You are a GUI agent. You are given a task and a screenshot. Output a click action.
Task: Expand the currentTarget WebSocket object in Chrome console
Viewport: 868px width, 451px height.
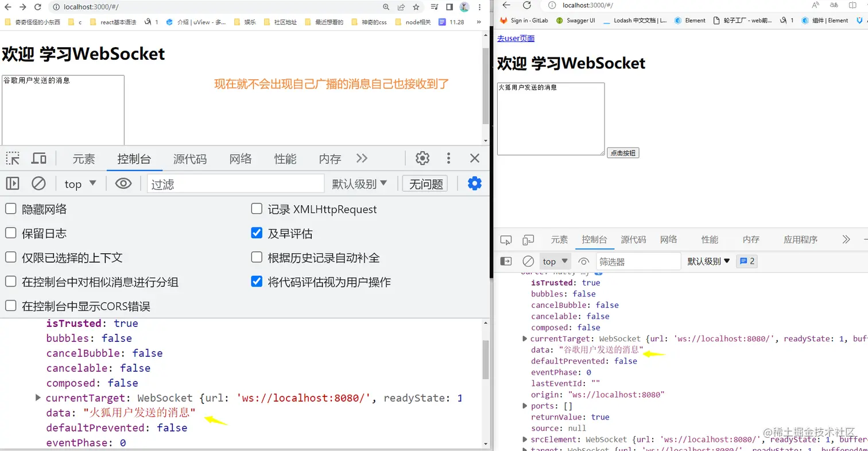point(38,398)
